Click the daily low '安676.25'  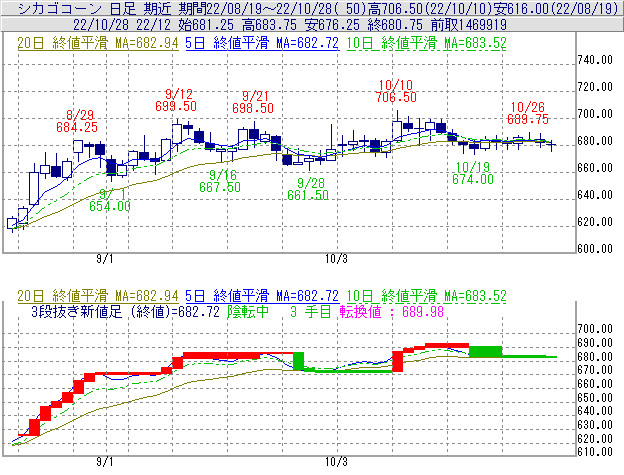[332, 25]
